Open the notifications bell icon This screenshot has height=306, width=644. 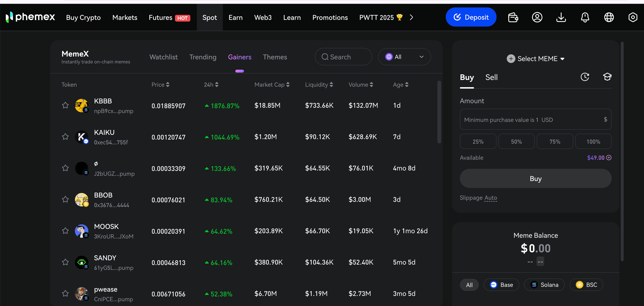pyautogui.click(x=585, y=17)
